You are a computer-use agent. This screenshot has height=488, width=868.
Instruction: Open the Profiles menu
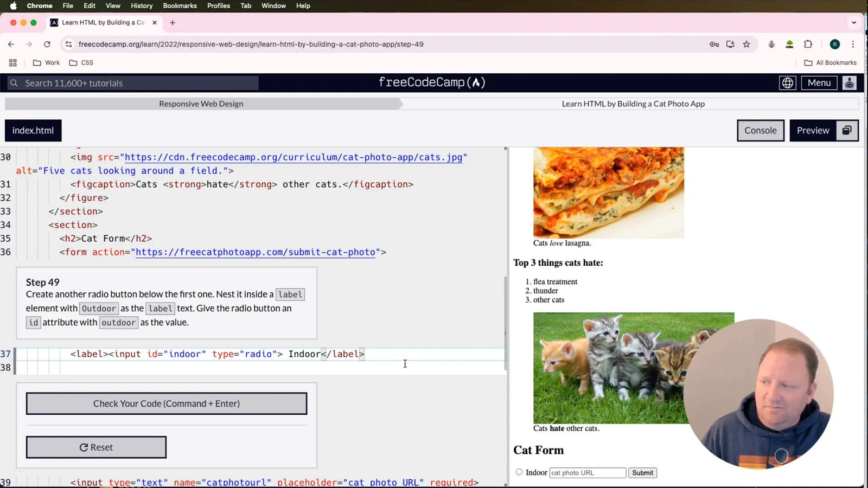point(219,6)
